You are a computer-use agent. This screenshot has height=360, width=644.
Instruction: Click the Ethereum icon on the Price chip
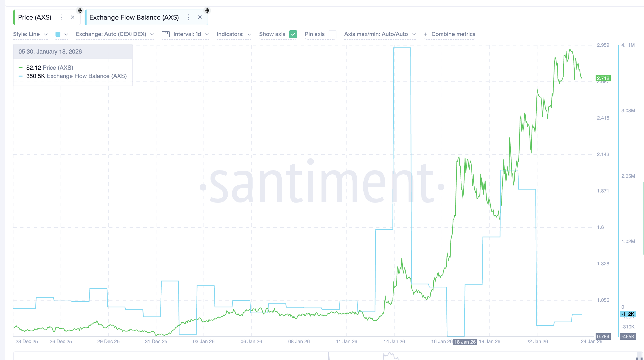pos(80,11)
